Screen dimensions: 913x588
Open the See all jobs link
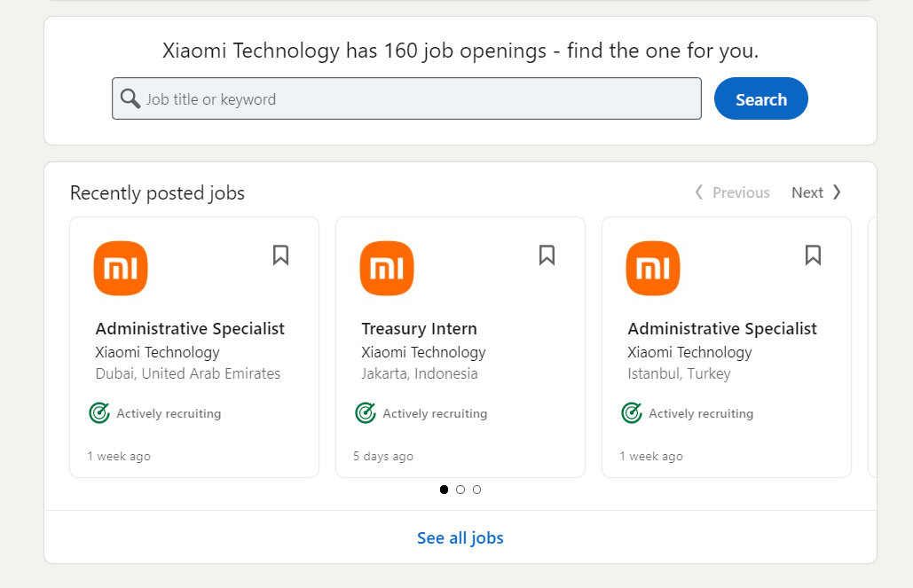(460, 538)
